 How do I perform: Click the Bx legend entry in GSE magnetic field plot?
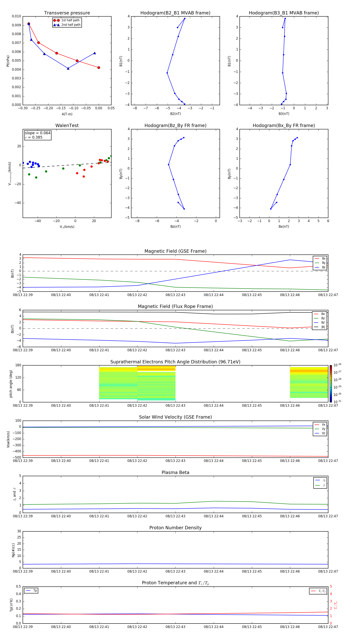(320, 259)
